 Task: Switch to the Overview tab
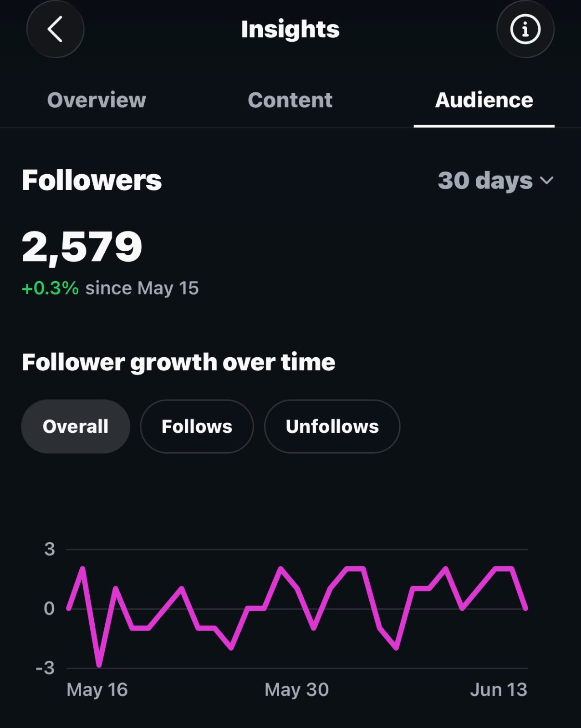pos(97,100)
